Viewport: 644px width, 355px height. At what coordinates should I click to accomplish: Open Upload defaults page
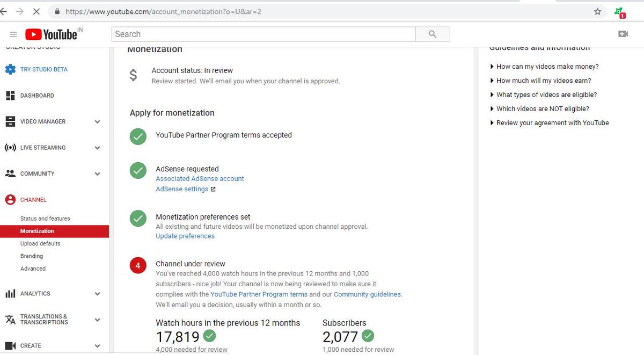pos(40,243)
